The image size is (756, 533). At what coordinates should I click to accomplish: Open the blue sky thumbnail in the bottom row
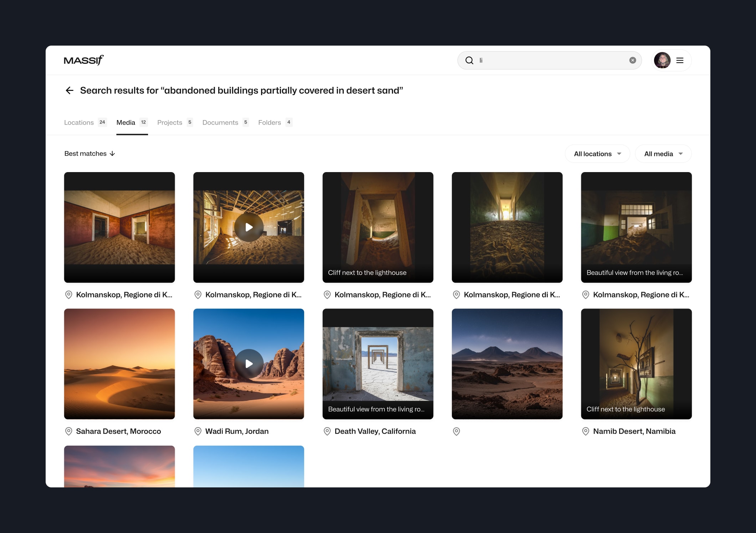pos(249,466)
